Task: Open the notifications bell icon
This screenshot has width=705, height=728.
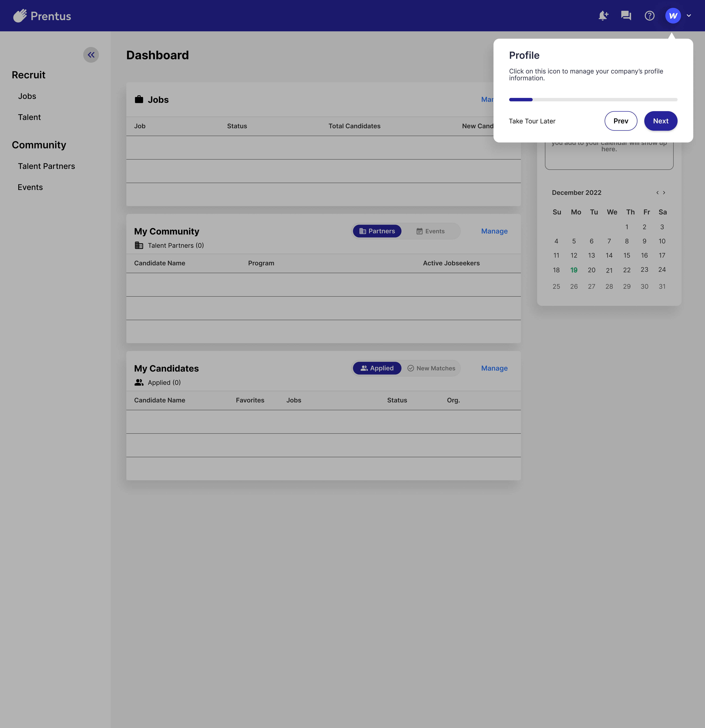Action: coord(603,16)
